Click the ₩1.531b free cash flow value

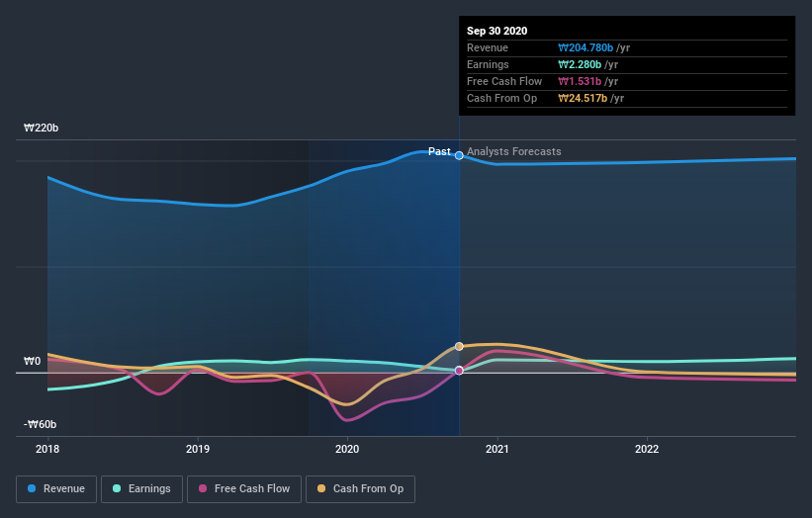[x=580, y=82]
